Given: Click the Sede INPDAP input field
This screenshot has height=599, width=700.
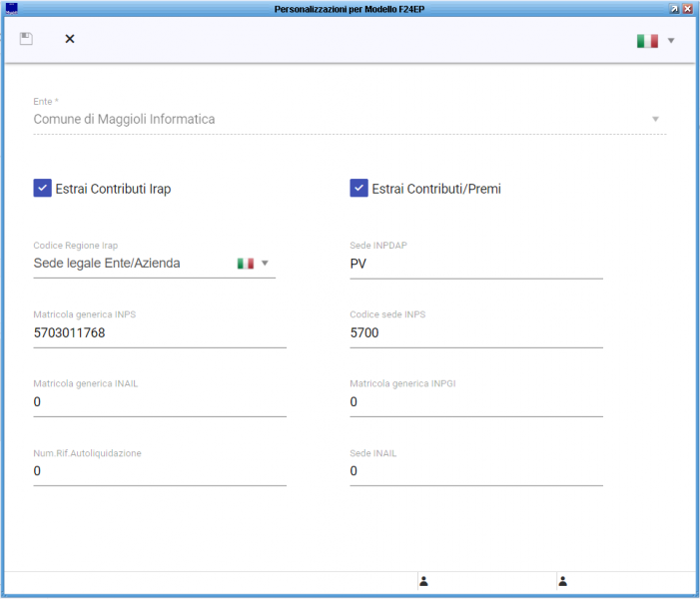Looking at the screenshot, I should point(476,264).
